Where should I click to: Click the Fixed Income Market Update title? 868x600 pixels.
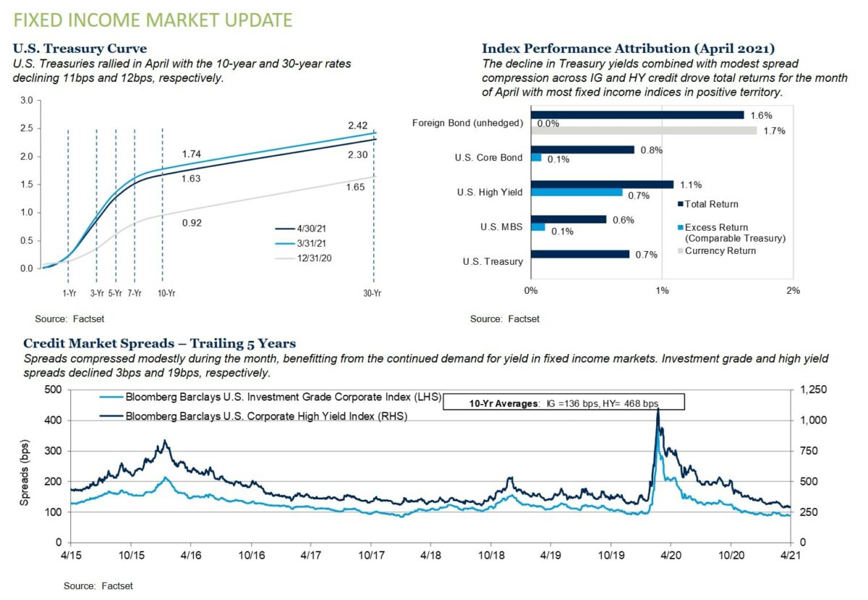click(x=153, y=20)
